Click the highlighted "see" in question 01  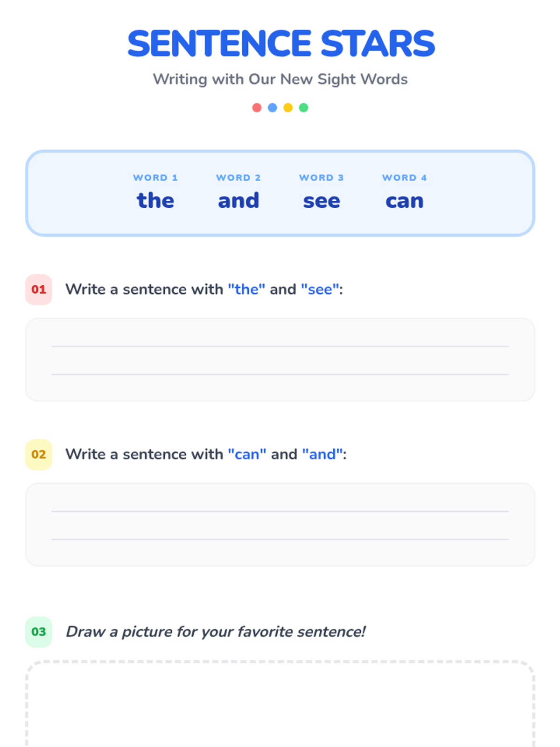(x=320, y=289)
